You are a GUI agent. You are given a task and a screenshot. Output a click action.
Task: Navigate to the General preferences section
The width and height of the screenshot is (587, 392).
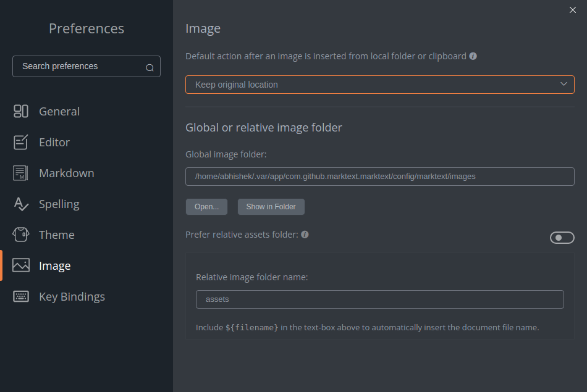(59, 111)
